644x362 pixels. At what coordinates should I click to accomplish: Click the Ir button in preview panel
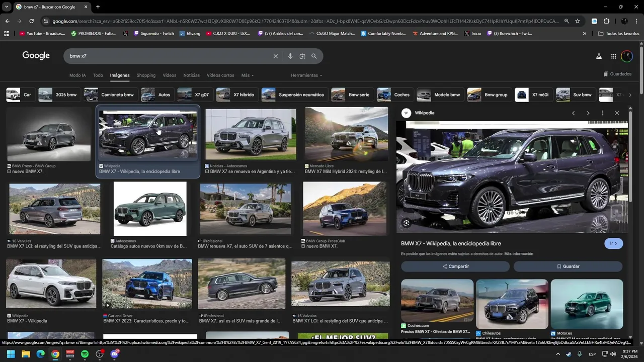[x=613, y=243]
